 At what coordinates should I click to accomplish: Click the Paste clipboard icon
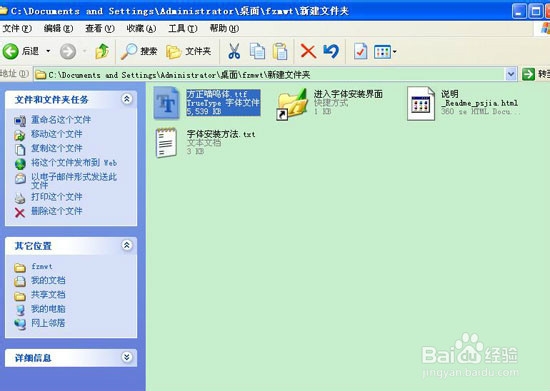pyautogui.click(x=280, y=51)
